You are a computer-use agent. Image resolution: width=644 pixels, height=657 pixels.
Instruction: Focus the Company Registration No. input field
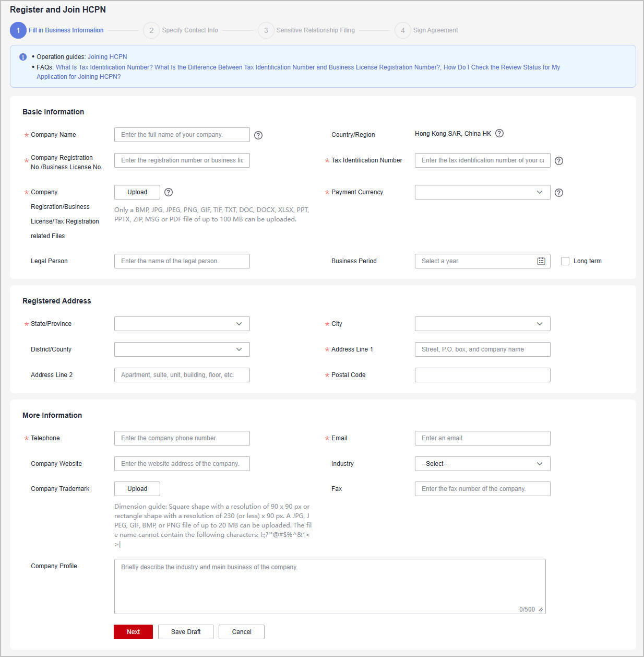(182, 160)
